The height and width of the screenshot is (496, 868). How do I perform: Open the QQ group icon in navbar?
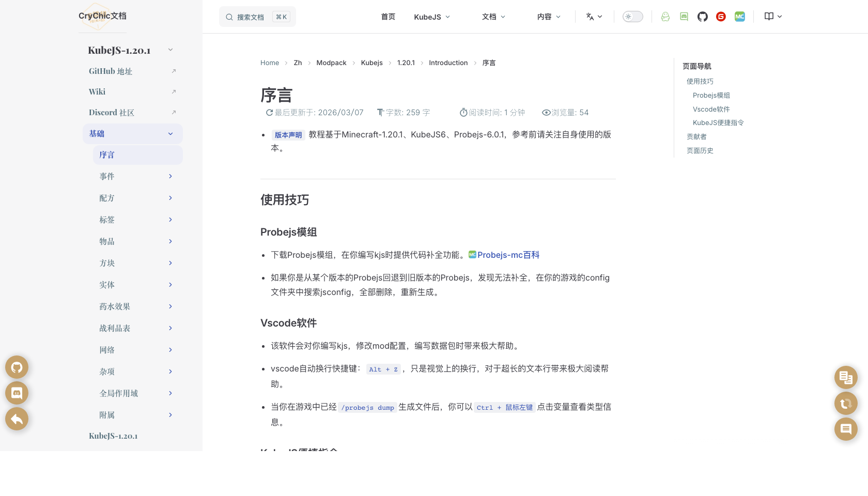click(665, 17)
